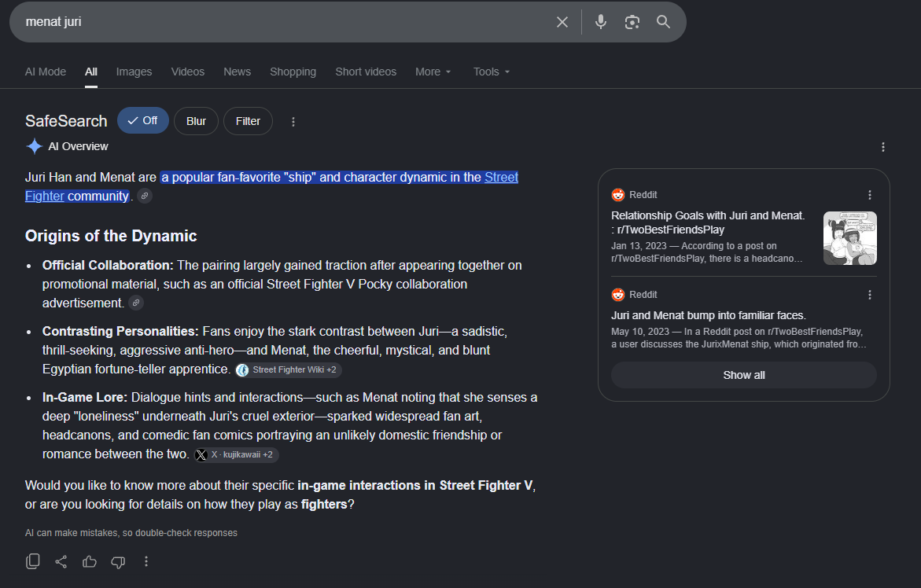Open 'Relationship Goals with Juri and Menat' result
The width and height of the screenshot is (921, 588).
coord(708,222)
